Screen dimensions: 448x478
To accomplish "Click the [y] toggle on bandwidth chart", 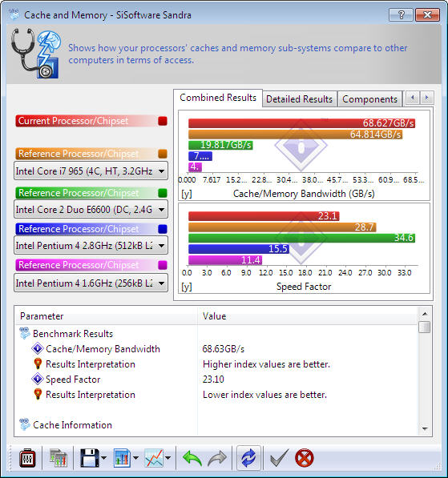I will (187, 194).
